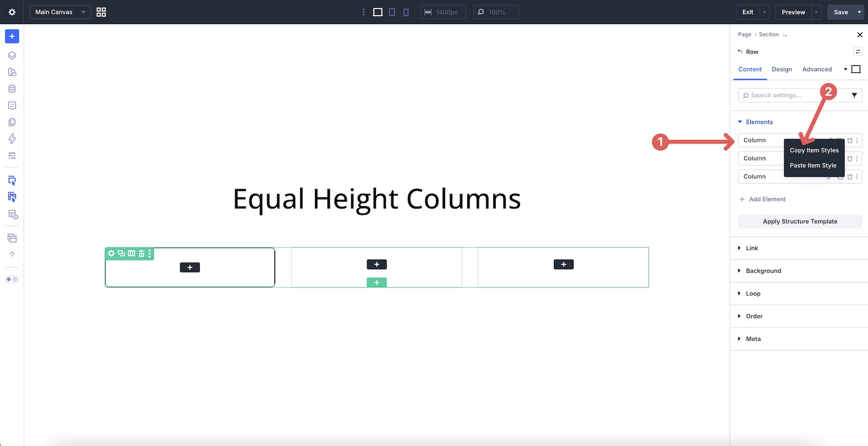Switch to the Design tab
Screen dimensions: 868x446
click(x=782, y=70)
